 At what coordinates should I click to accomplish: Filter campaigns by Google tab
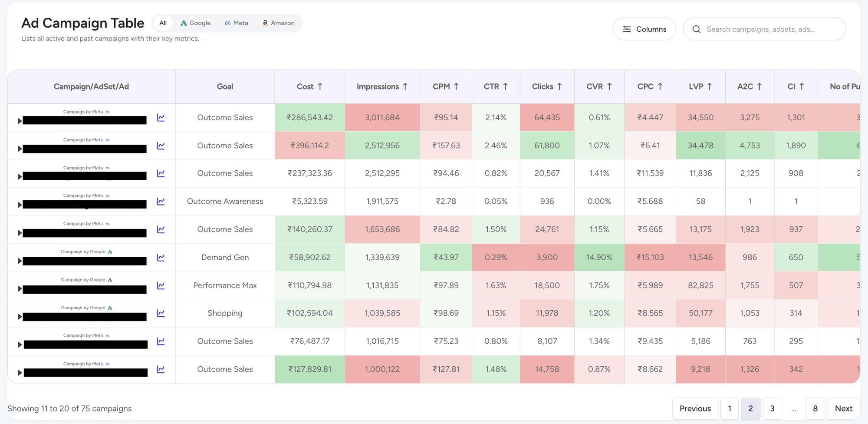coord(195,23)
